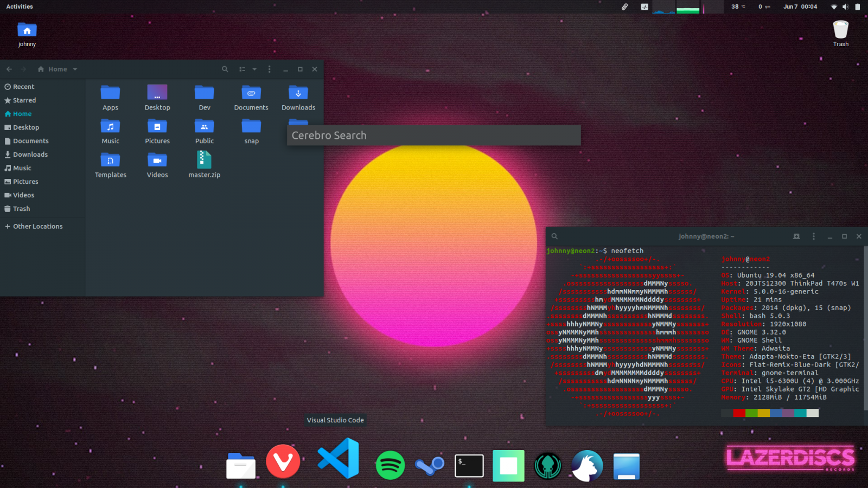Click the search icon in the Files toolbar
868x488 pixels.
(x=225, y=69)
